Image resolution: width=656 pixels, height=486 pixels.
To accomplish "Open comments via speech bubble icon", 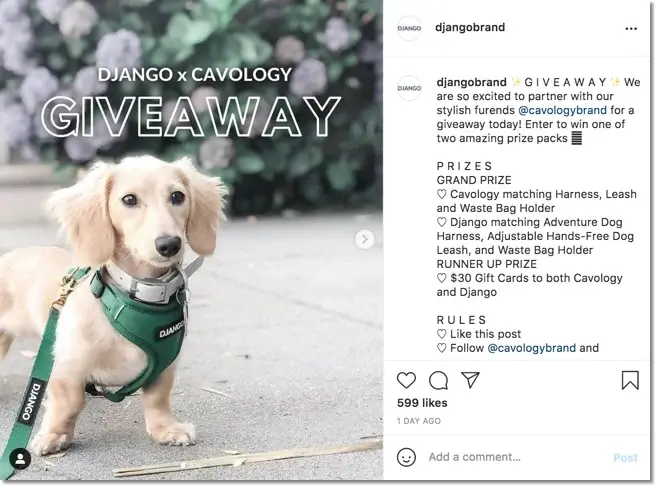I will 438,380.
